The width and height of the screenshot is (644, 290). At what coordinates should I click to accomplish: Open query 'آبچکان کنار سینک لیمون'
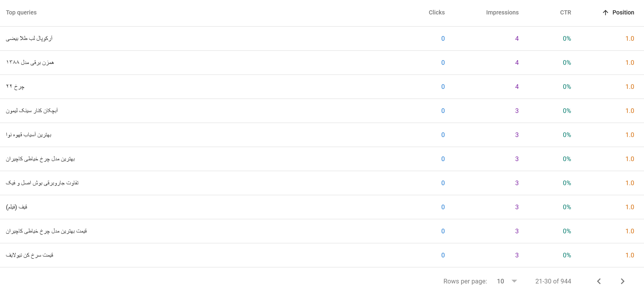tap(322, 111)
